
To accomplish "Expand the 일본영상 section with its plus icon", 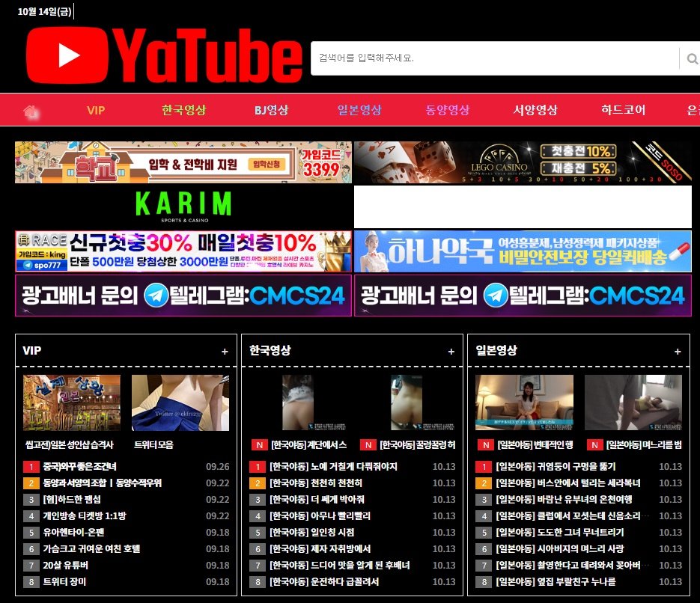I will click(x=678, y=352).
